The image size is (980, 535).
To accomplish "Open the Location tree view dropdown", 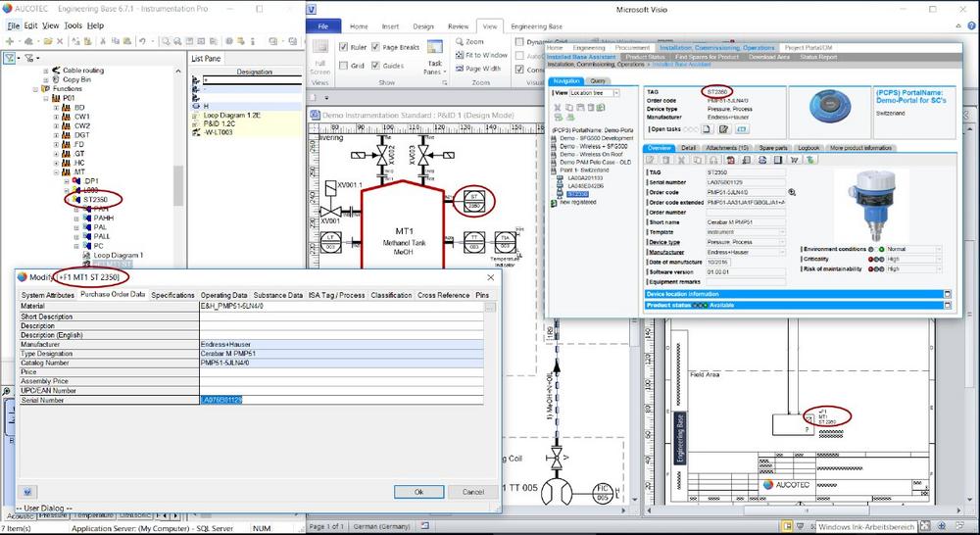I will pos(614,92).
